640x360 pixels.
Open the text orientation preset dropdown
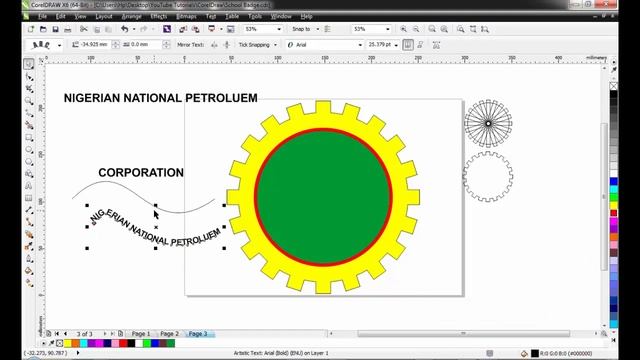tap(60, 45)
